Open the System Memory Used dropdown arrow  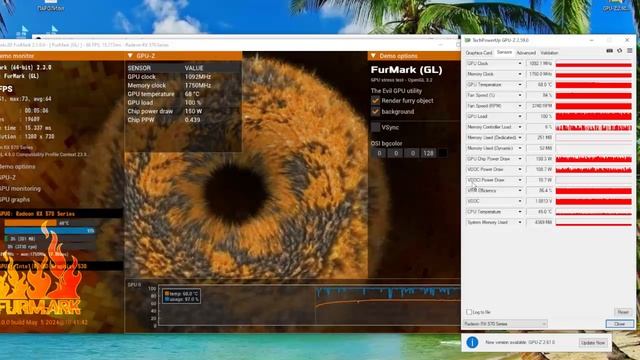[520, 222]
